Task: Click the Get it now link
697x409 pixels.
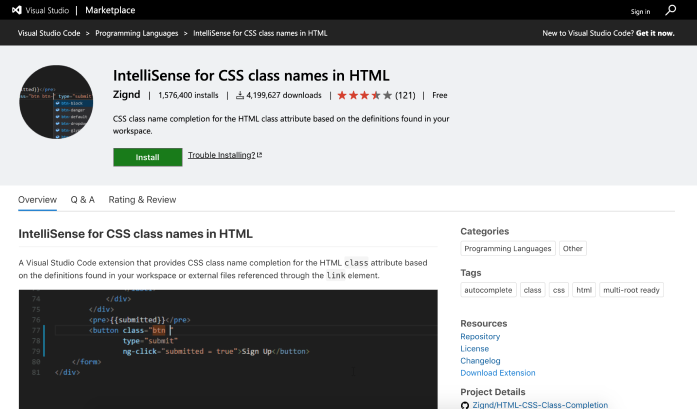Action: pyautogui.click(x=655, y=33)
